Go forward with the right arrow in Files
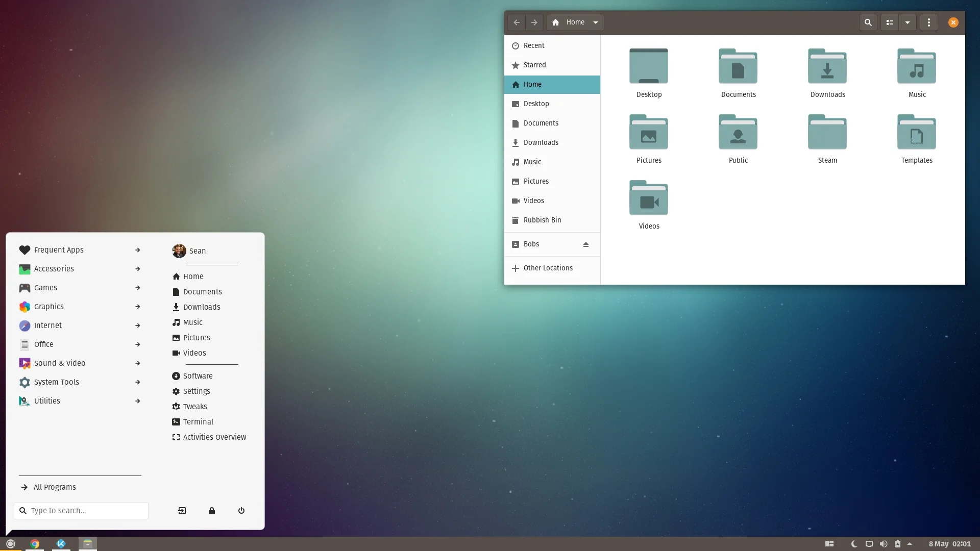Viewport: 980px width, 551px height. 534,22
